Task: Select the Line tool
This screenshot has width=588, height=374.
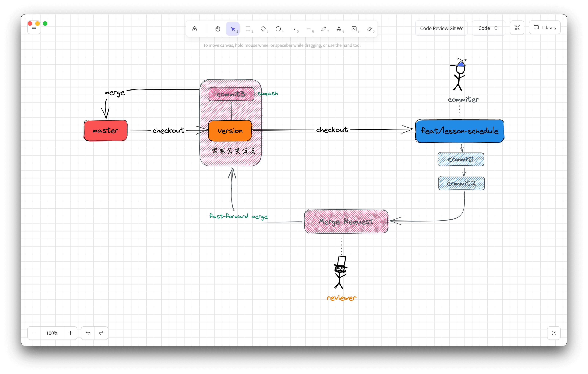Action: [308, 29]
